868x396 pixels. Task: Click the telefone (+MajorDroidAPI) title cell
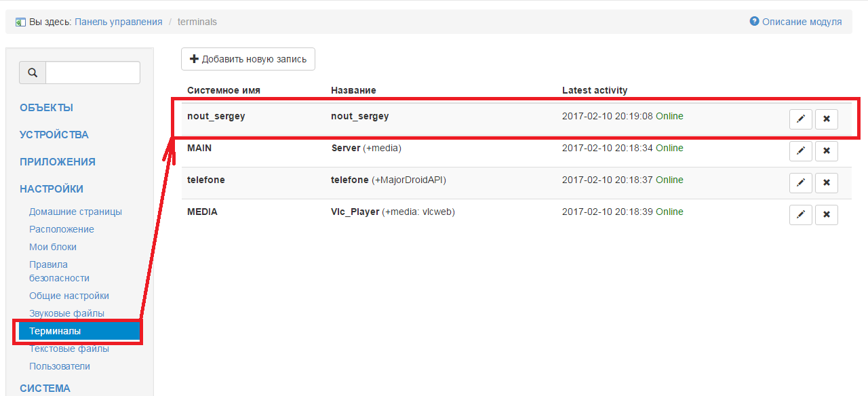[x=389, y=180]
